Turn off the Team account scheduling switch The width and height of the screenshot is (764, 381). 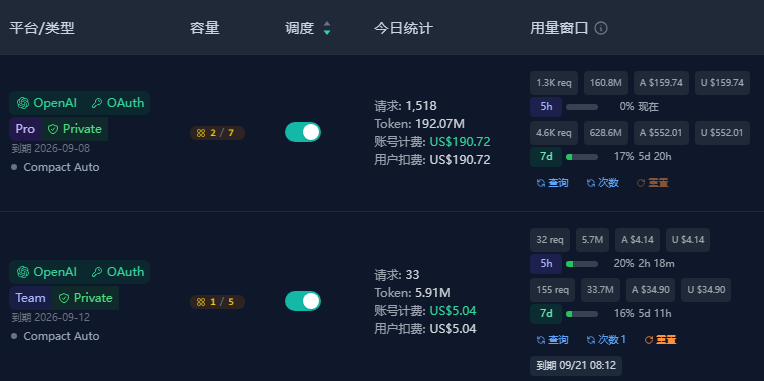tap(303, 301)
